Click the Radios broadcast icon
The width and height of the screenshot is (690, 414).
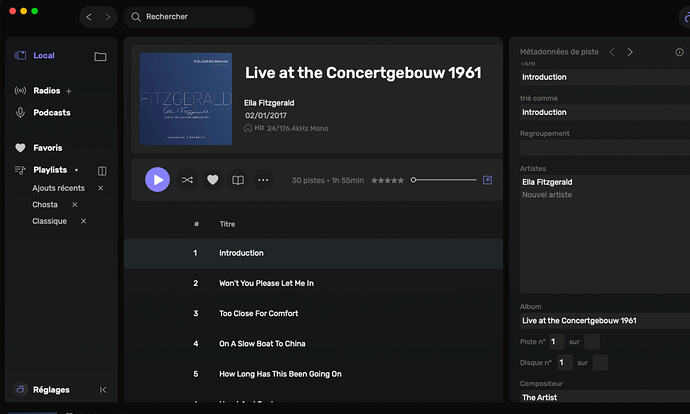click(x=20, y=91)
